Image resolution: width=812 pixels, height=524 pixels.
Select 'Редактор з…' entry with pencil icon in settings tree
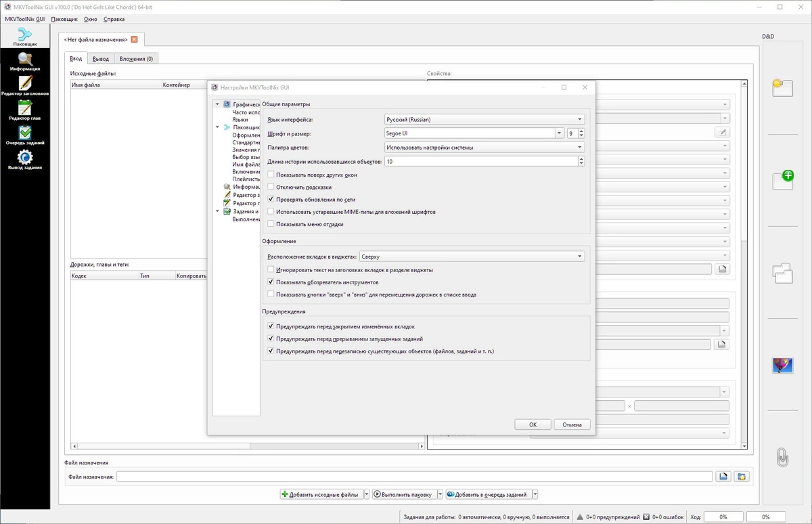click(x=242, y=195)
